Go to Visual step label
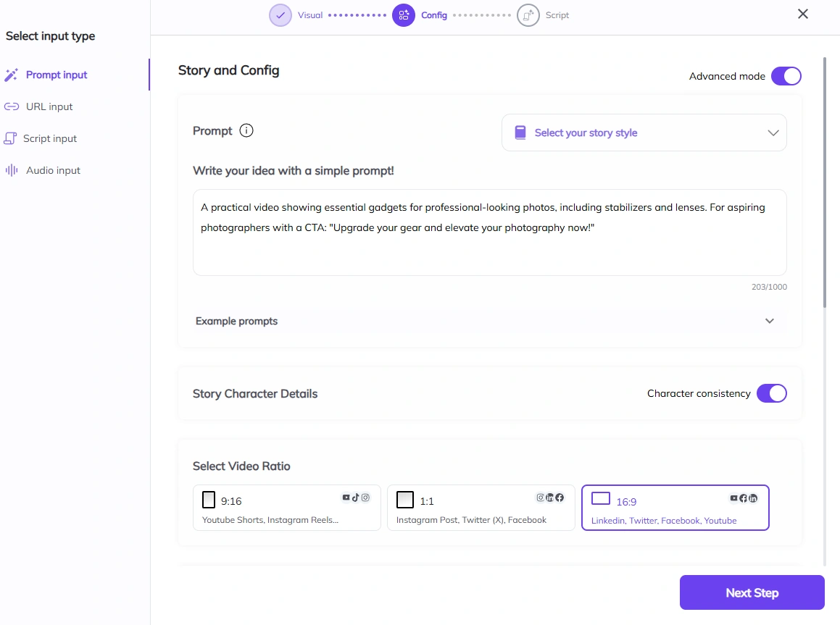This screenshot has height=625, width=840. pos(310,15)
